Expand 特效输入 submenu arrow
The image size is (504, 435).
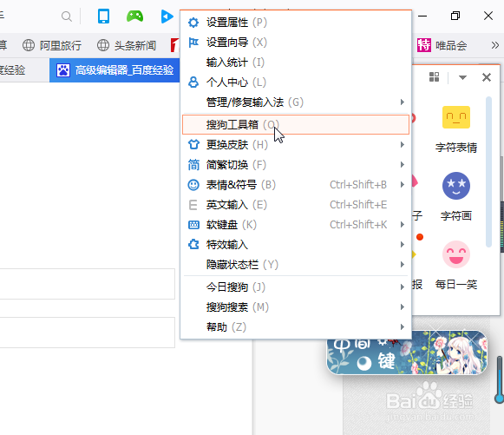tap(403, 245)
